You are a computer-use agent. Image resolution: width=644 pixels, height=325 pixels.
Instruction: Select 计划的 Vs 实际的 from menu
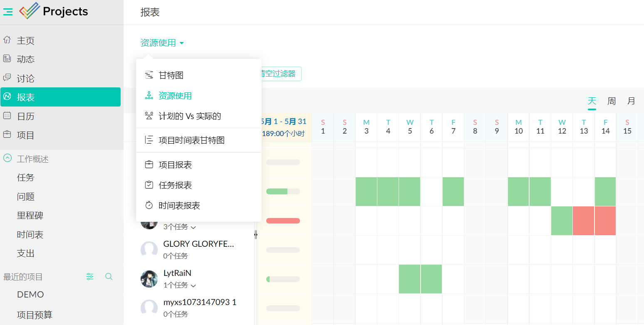[x=190, y=116]
